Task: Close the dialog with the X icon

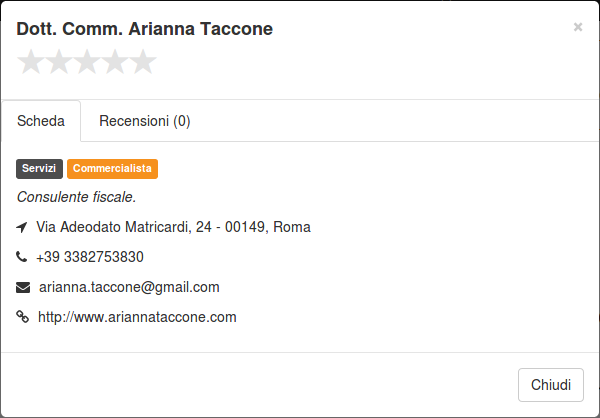Action: click(x=578, y=27)
